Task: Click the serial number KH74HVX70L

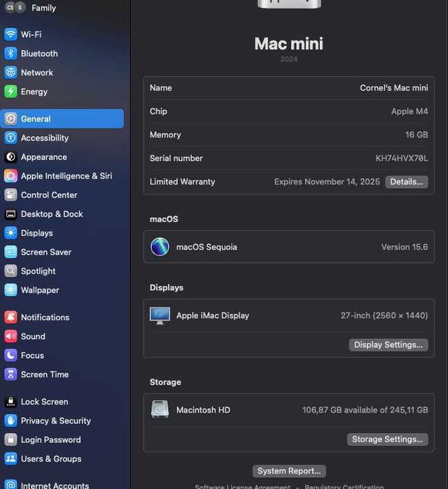Action: 402,158
